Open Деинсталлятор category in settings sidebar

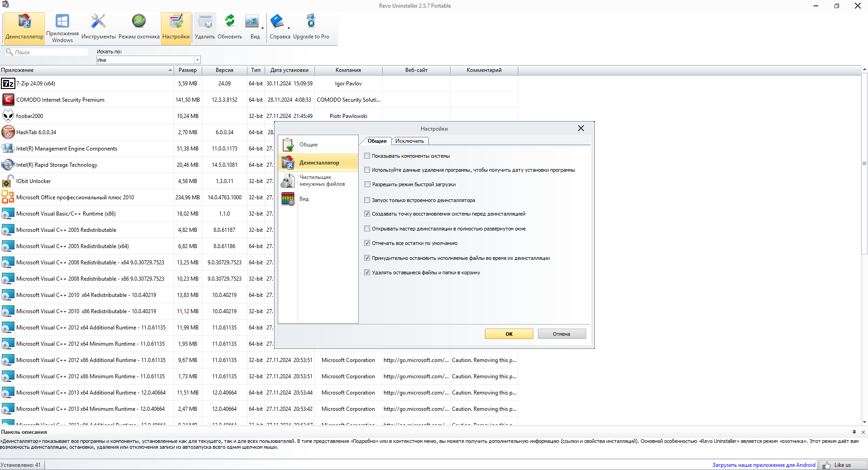(x=318, y=163)
